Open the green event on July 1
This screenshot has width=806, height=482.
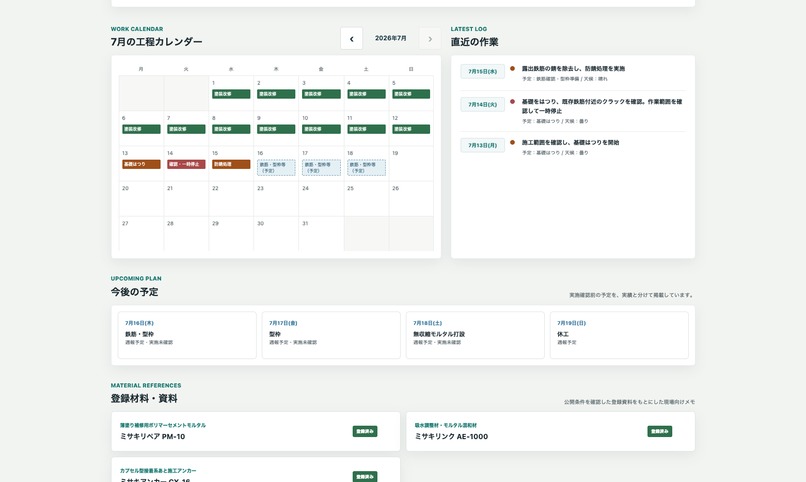pyautogui.click(x=231, y=94)
